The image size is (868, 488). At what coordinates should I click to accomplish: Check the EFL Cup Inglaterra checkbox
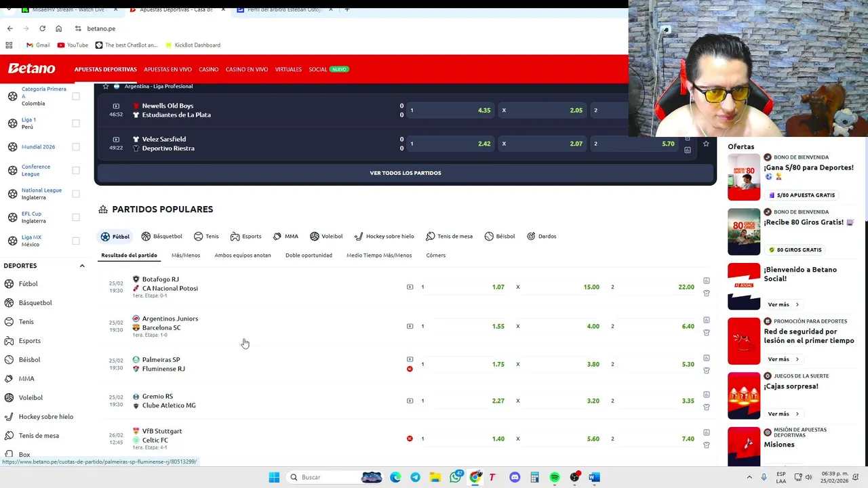[76, 218]
